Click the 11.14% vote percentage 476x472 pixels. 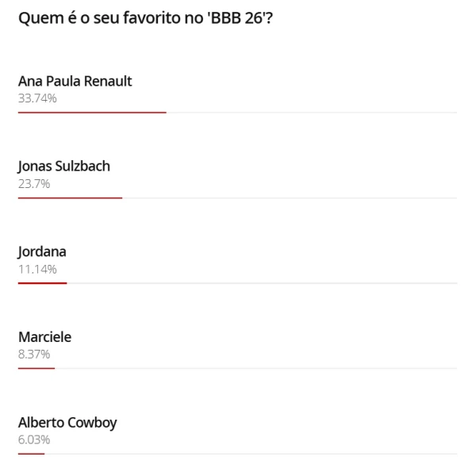[x=37, y=269]
